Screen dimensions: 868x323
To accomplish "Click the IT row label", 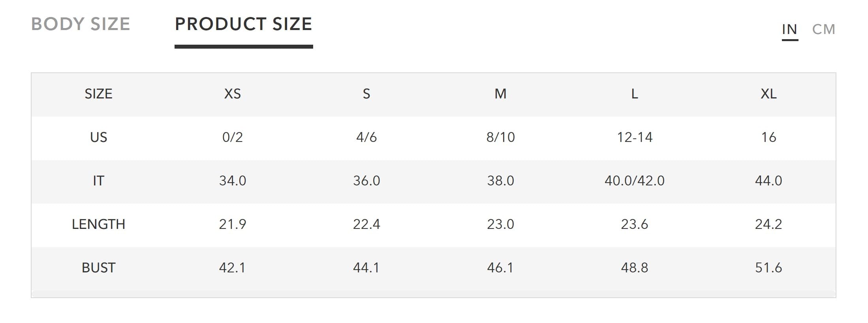I will pos(98,181).
